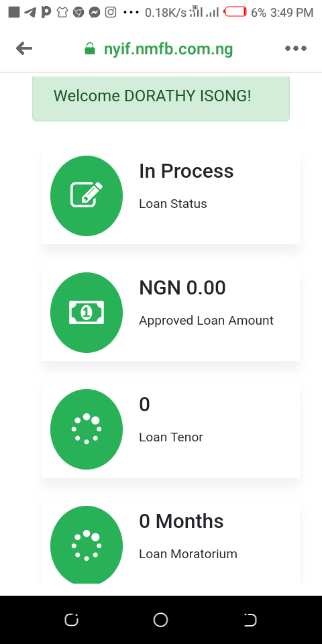This screenshot has height=644, width=322.
Task: Tap the back arrow in browser bar
Action: pos(24,49)
